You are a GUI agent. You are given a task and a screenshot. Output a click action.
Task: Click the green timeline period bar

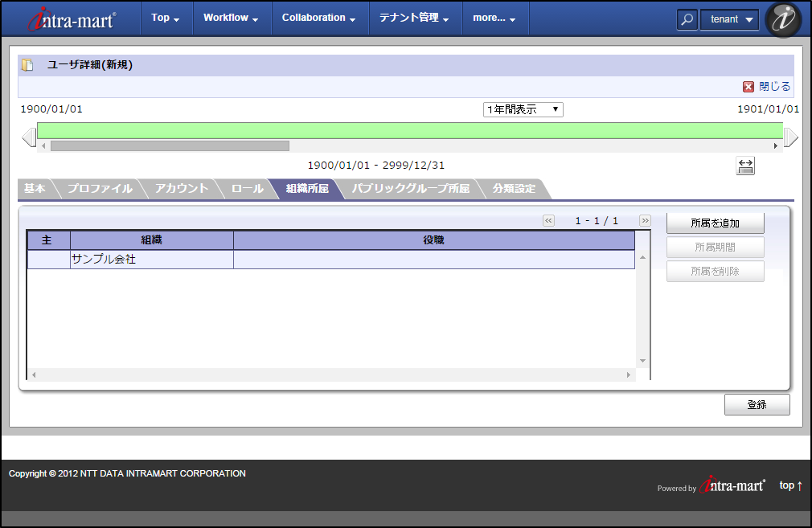(x=410, y=130)
